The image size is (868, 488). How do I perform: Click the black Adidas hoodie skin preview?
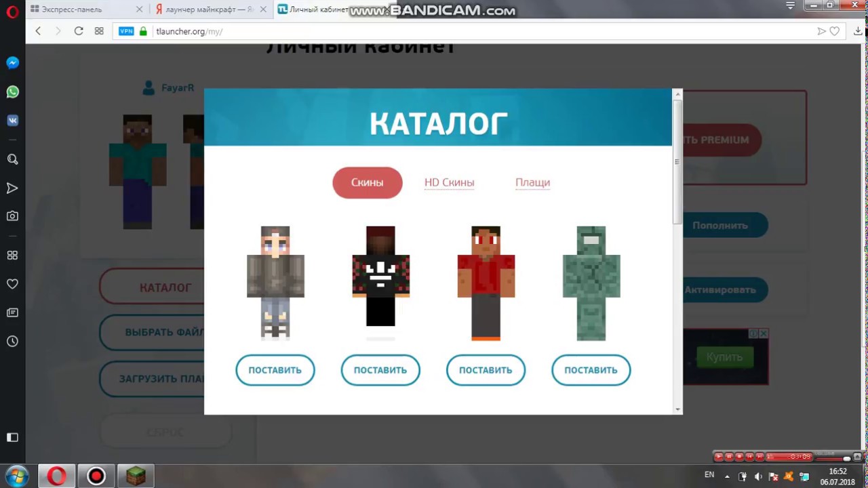(x=380, y=283)
